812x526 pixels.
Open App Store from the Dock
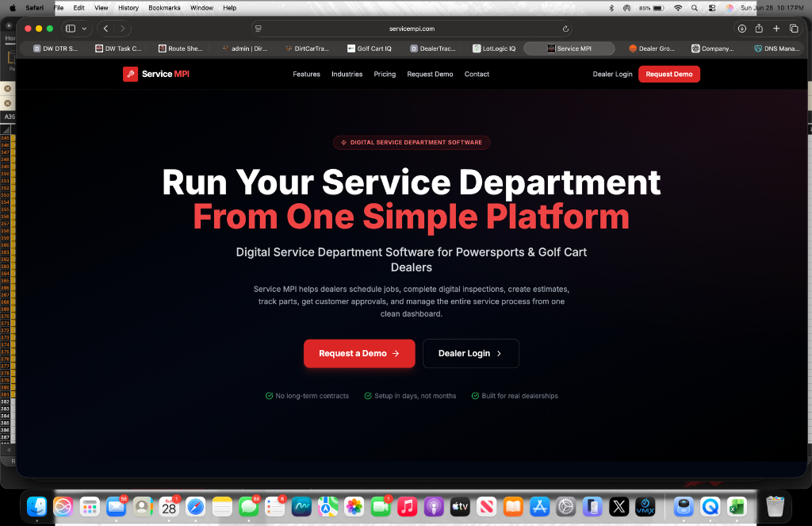point(539,507)
